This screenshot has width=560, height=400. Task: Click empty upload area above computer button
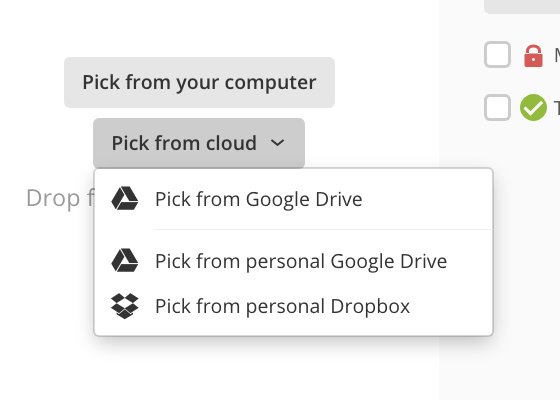tap(199, 27)
